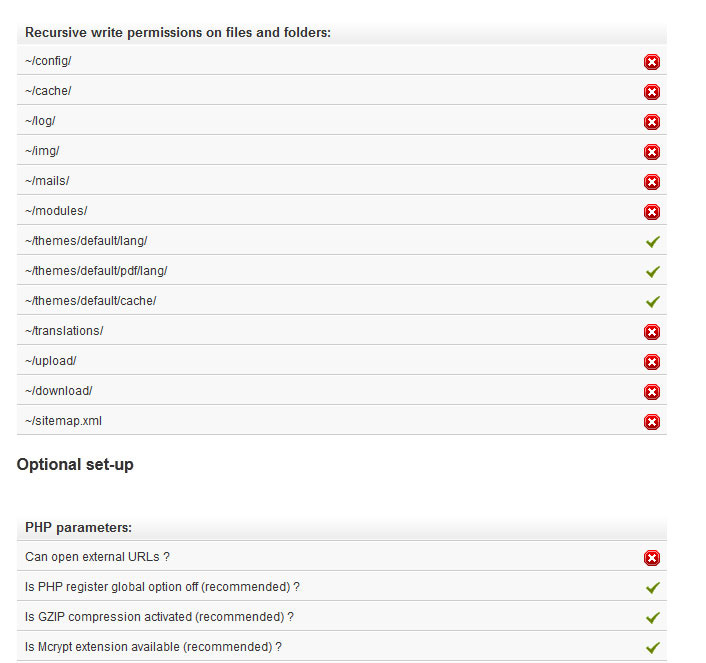Click the checkmark for GZIP compression activated

click(653, 618)
